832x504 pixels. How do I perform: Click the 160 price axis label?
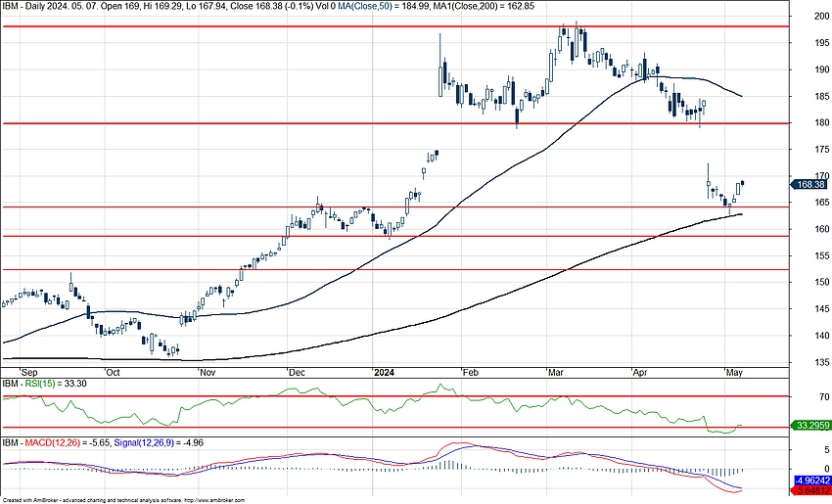click(x=822, y=229)
